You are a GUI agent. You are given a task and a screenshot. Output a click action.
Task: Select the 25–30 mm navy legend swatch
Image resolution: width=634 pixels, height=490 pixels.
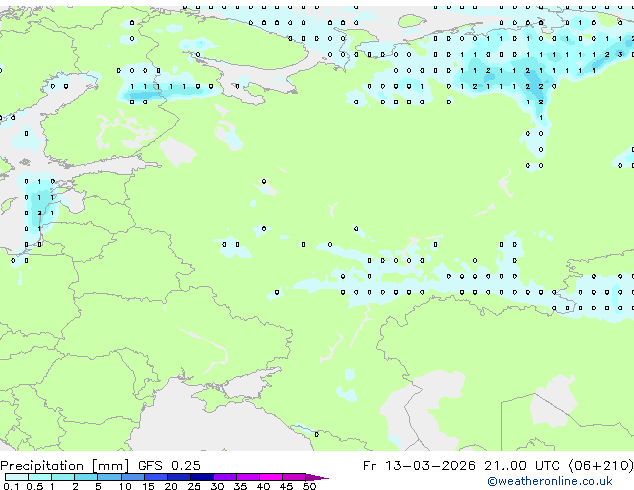coord(202,477)
